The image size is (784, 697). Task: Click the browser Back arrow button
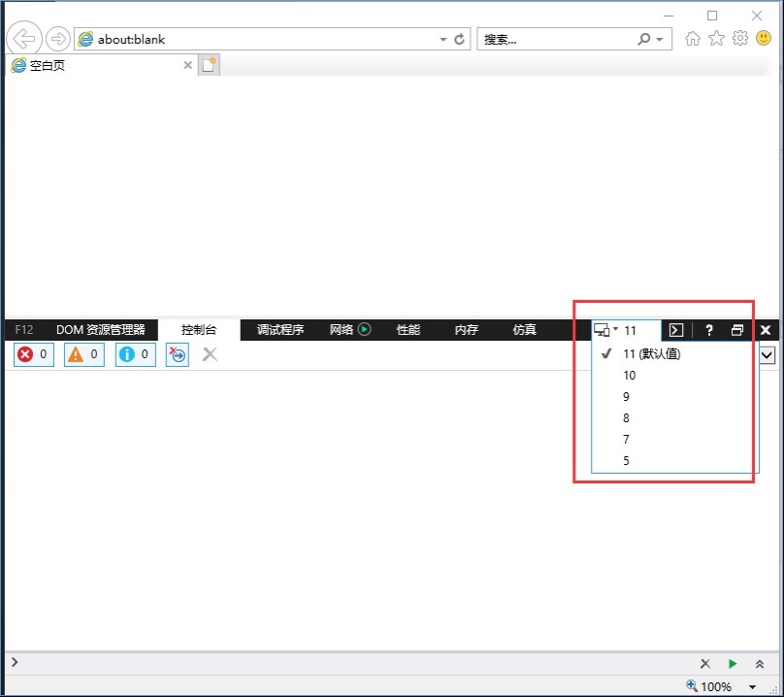(23, 39)
